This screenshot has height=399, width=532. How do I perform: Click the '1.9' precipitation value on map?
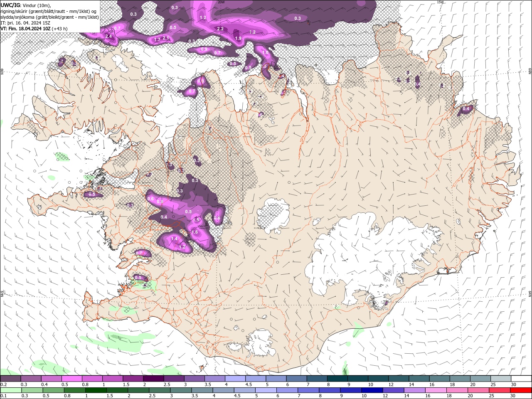pyautogui.click(x=238, y=38)
